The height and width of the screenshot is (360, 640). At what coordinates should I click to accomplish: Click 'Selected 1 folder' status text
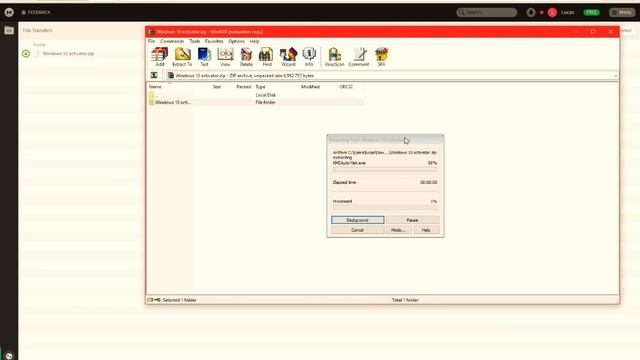[180, 300]
